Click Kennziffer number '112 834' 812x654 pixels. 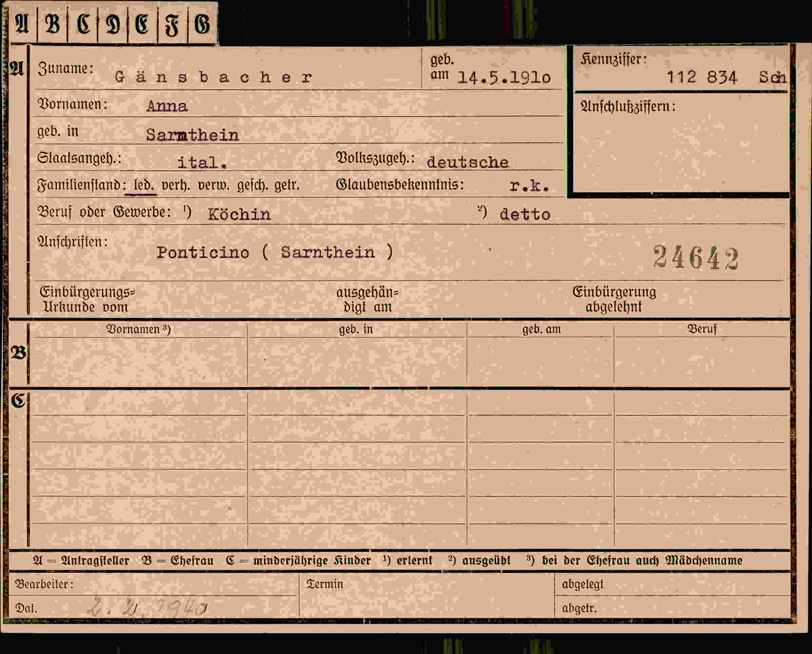coord(702,78)
